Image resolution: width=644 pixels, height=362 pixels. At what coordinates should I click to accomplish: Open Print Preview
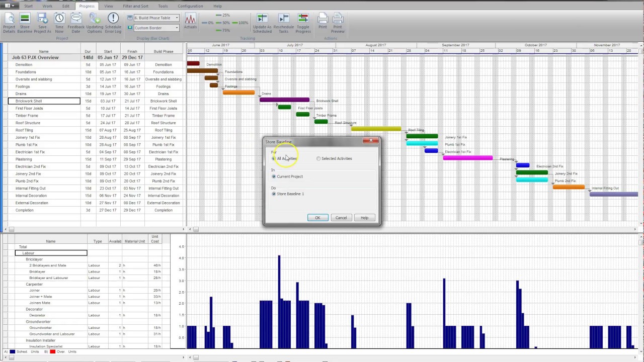tap(338, 23)
